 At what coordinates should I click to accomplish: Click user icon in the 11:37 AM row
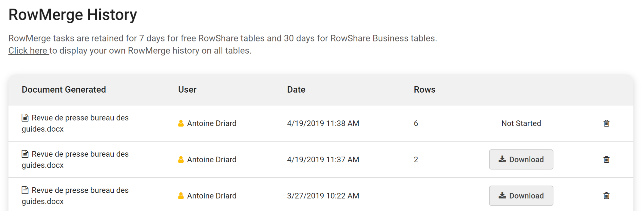pos(181,160)
